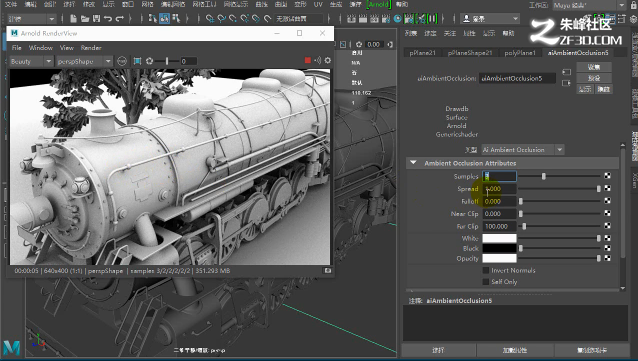638x361 pixels.
Task: Open the Maya menu set dropdown
Action: point(31,19)
